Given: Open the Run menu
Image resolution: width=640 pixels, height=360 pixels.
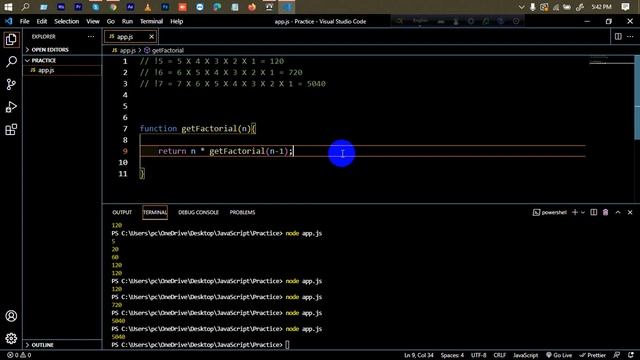Looking at the screenshot, I should pos(127,21).
